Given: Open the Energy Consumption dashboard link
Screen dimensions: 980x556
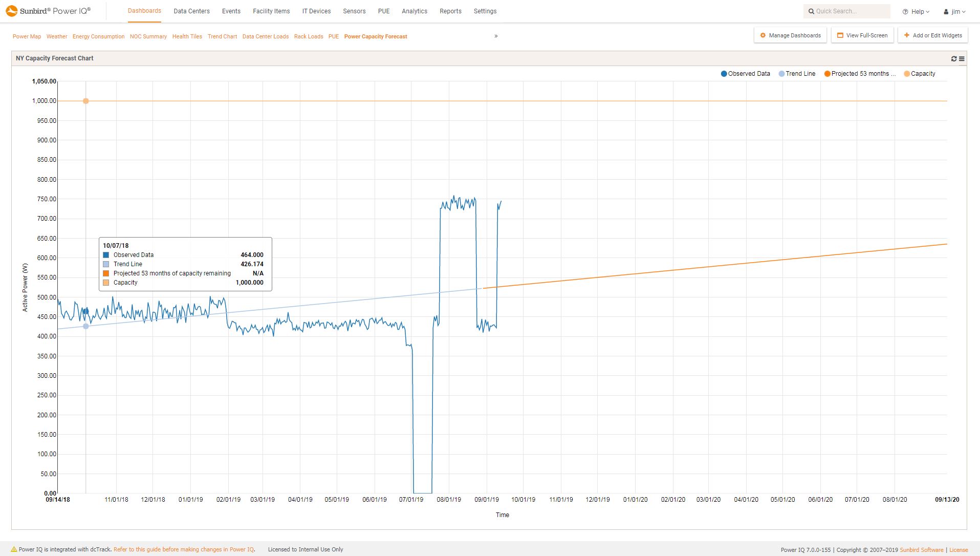Looking at the screenshot, I should pos(98,36).
